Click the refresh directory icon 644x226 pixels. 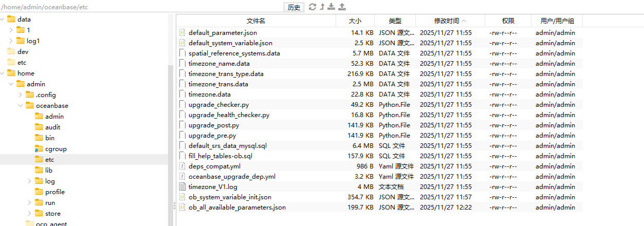pos(312,7)
